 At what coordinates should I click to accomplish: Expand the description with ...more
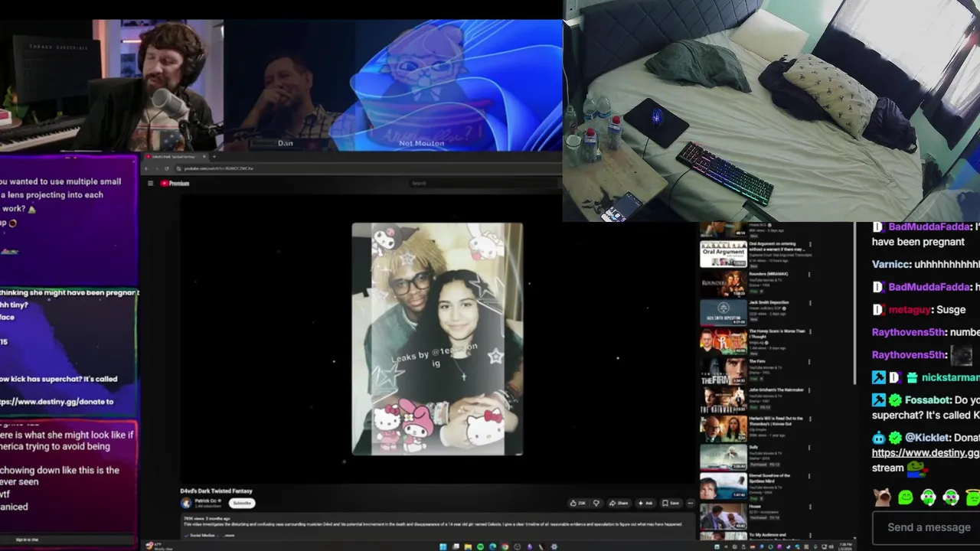[x=229, y=536]
